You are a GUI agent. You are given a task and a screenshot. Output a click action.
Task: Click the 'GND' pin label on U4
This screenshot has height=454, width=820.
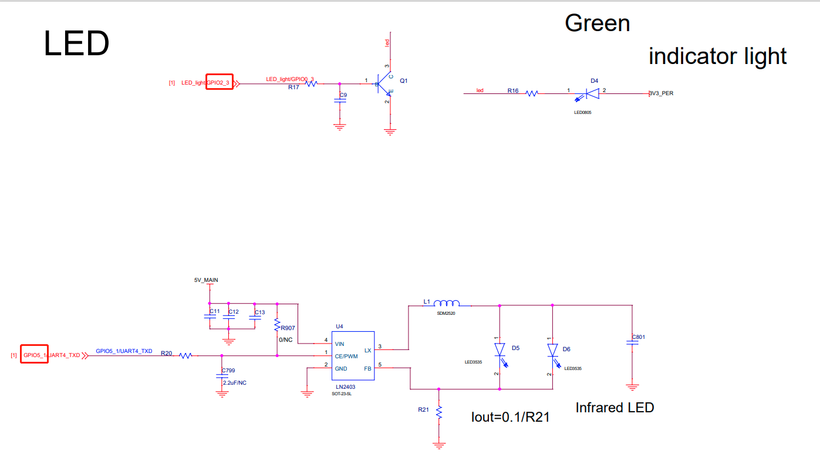(341, 369)
